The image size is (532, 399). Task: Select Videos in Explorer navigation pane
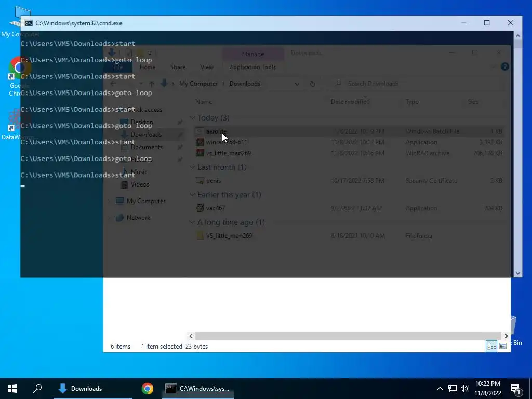point(140,184)
